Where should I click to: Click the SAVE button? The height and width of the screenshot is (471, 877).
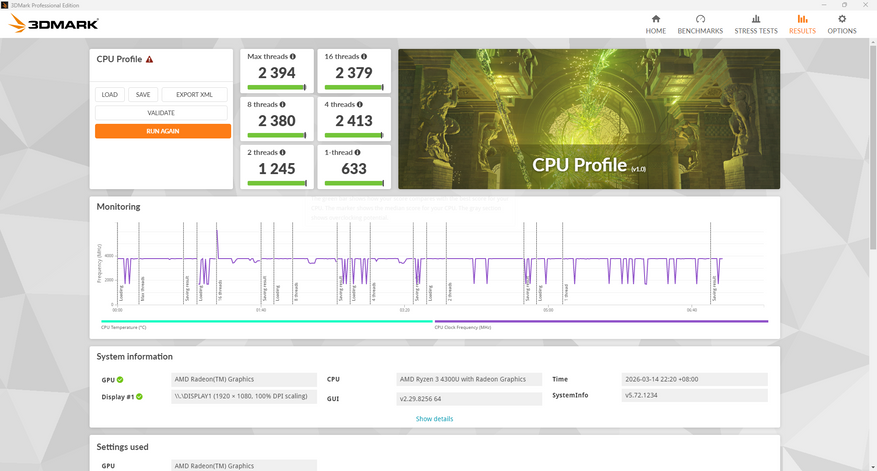143,95
